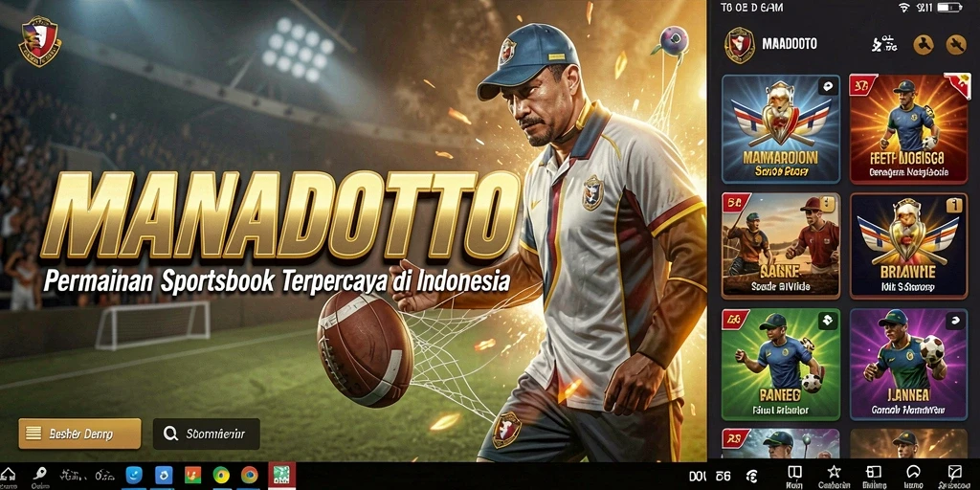This screenshot has height=490, width=980.
Task: Tap the dark badge on the PANEG card
Action: click(x=827, y=320)
